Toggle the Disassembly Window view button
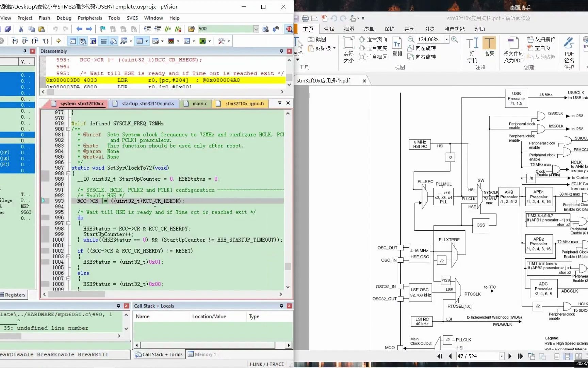The height and width of the screenshot is (368, 588). coord(83,41)
